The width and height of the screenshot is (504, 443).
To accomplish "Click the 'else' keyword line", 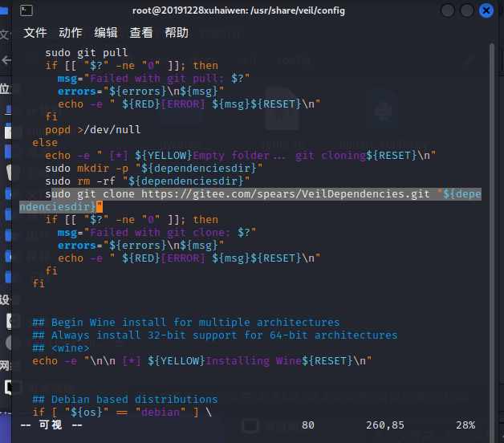I will [x=45, y=142].
